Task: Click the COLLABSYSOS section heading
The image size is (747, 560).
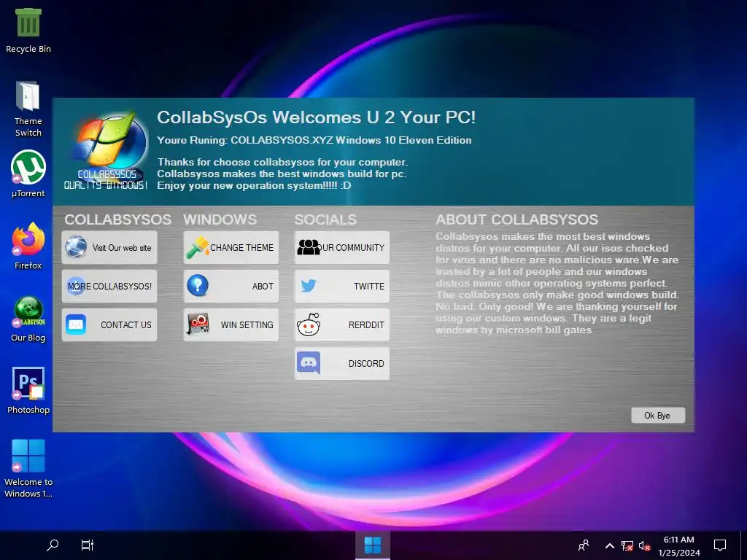Action: click(x=118, y=219)
